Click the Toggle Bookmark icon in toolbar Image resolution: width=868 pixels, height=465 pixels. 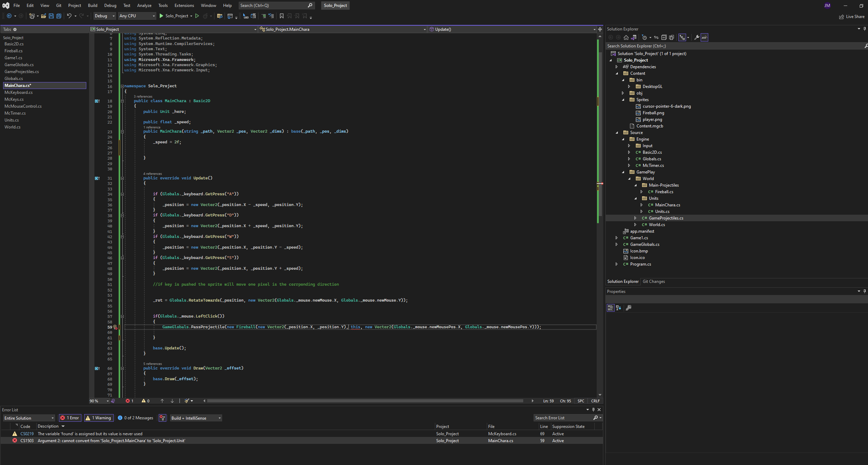(x=281, y=16)
